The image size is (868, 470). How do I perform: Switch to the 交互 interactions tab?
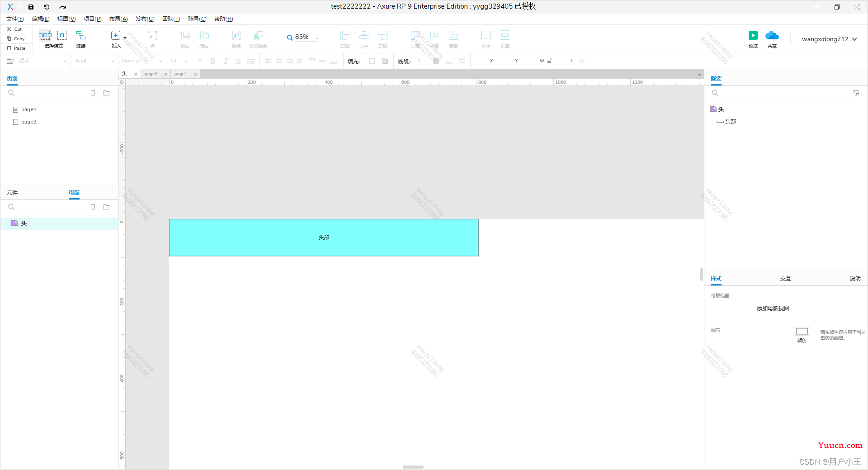pos(785,279)
